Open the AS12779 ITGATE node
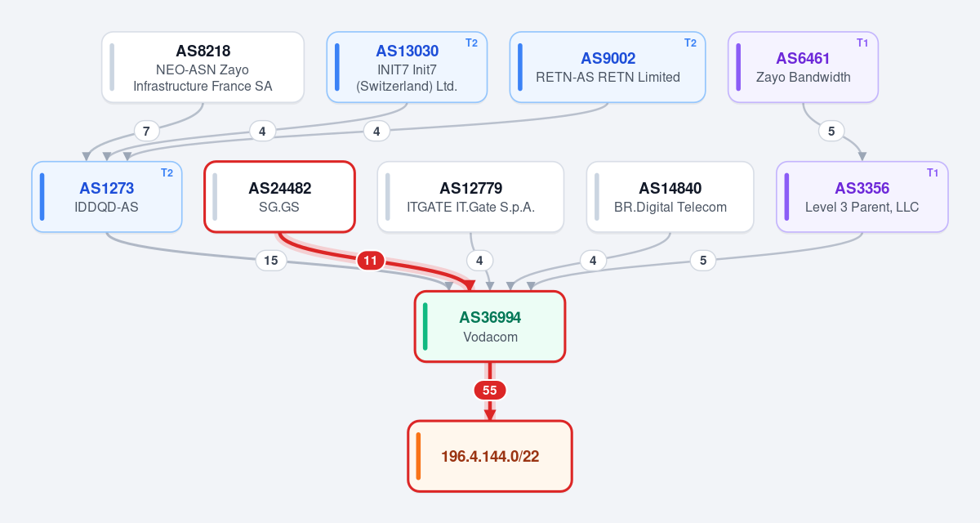The width and height of the screenshot is (980, 523). click(x=470, y=197)
